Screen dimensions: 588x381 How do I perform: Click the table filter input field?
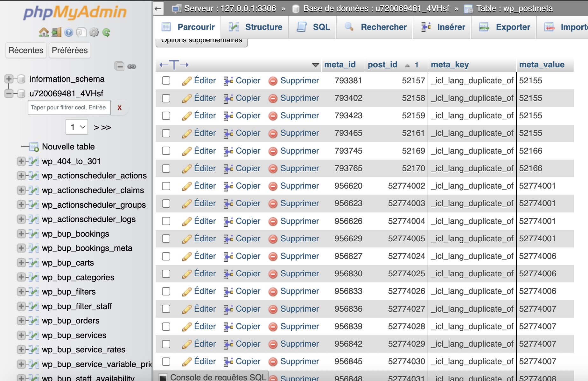coord(69,107)
